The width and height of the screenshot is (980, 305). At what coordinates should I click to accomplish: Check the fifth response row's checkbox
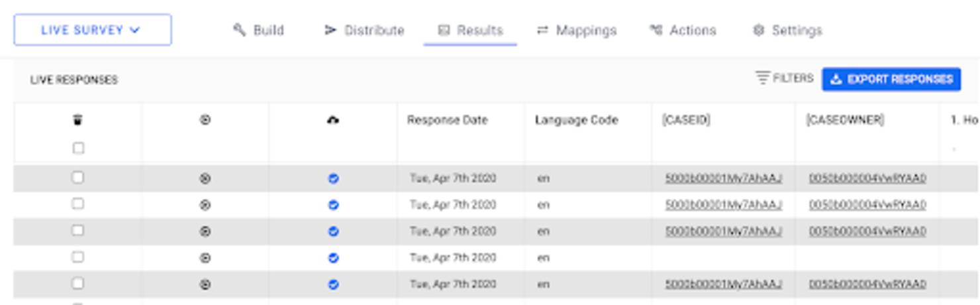(78, 283)
